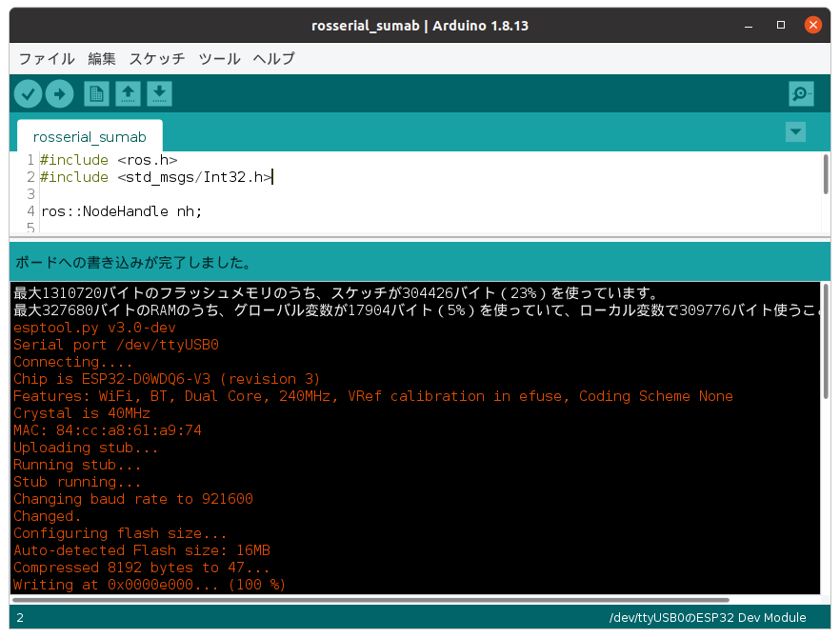840x638 pixels.
Task: Click the flash memory usage line
Action: tap(336, 293)
